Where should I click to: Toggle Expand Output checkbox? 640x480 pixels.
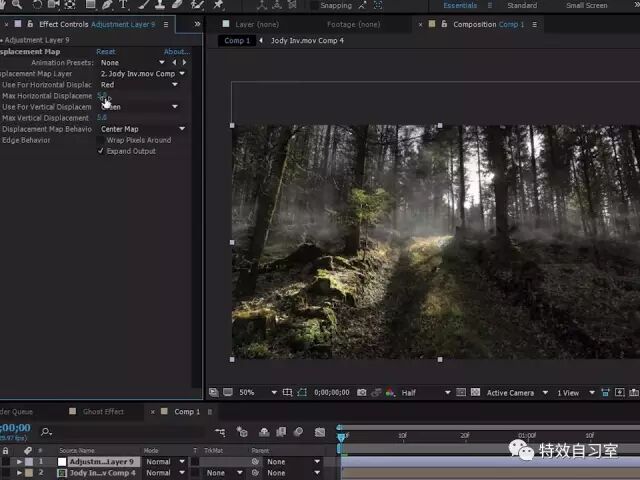point(101,151)
